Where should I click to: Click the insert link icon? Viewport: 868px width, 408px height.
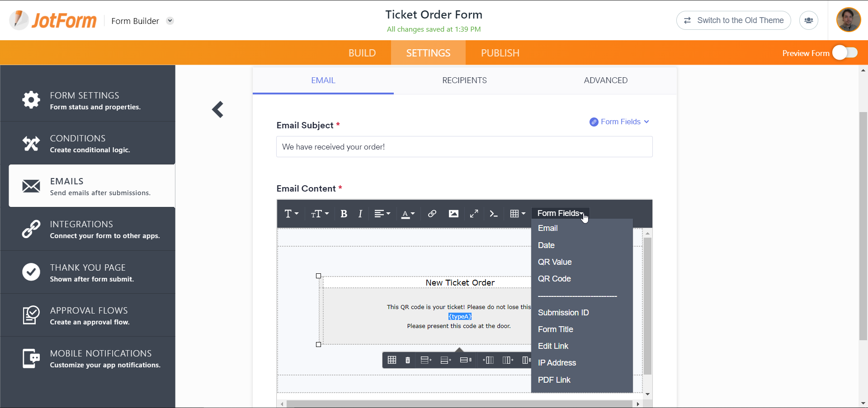point(432,214)
